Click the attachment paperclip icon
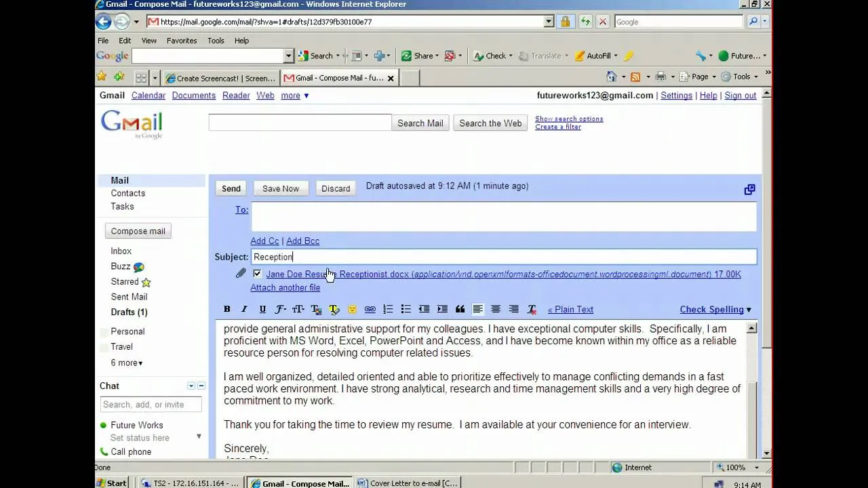 tap(241, 273)
